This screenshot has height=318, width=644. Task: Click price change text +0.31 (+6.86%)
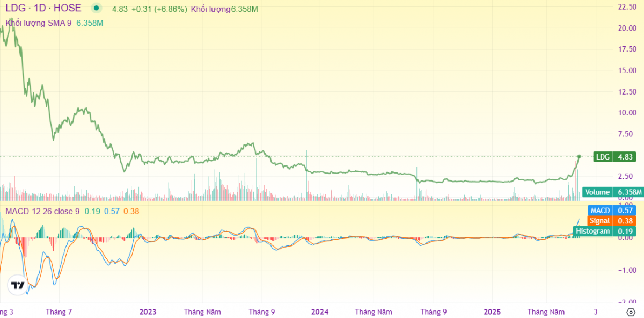tap(160, 9)
